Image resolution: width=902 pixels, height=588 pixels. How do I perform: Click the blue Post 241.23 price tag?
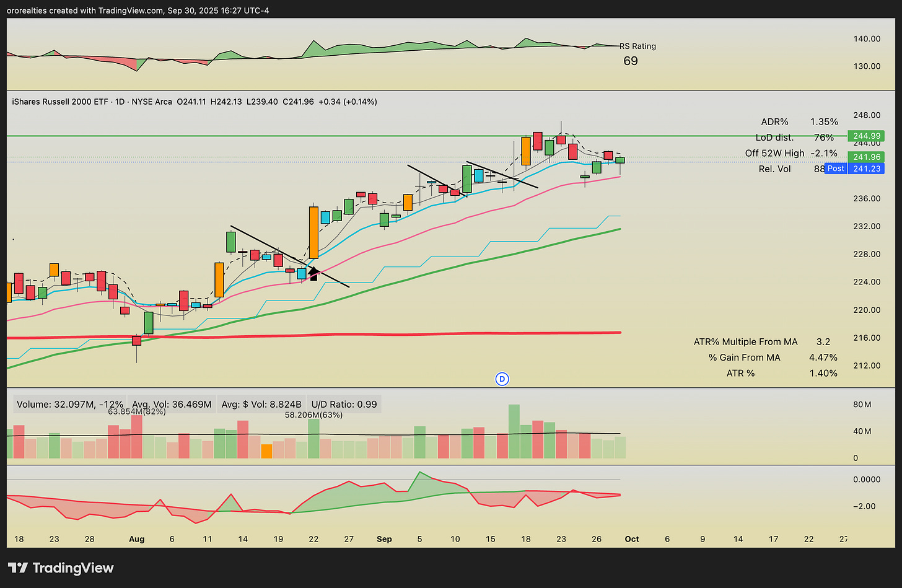855,169
